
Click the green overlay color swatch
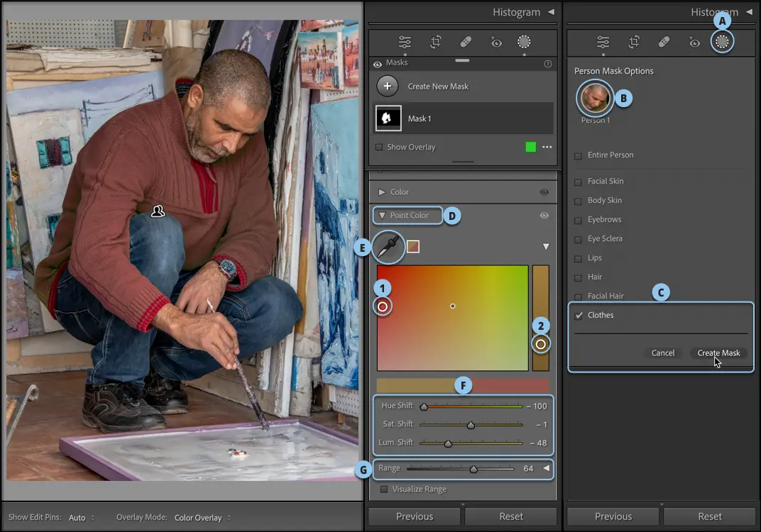530,147
